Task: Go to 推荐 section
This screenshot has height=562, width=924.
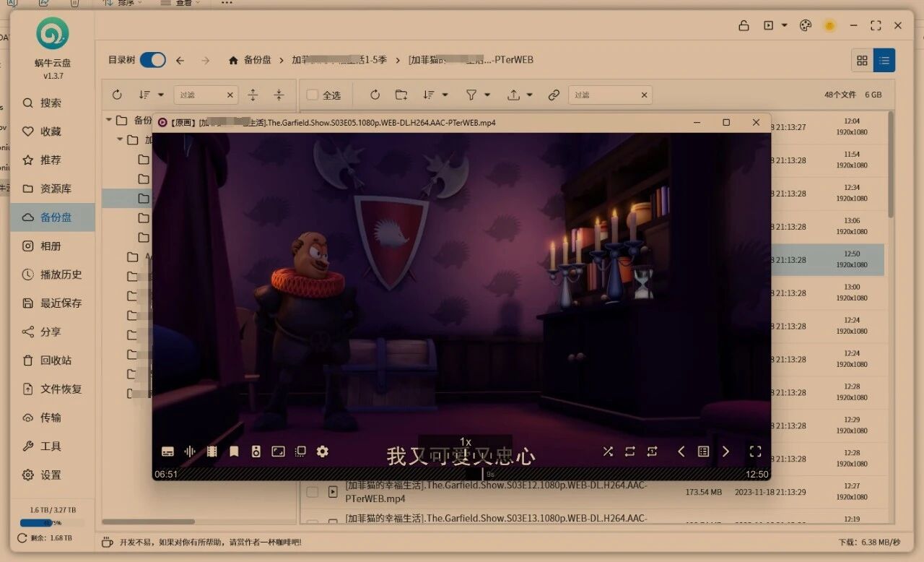Action: [x=52, y=160]
